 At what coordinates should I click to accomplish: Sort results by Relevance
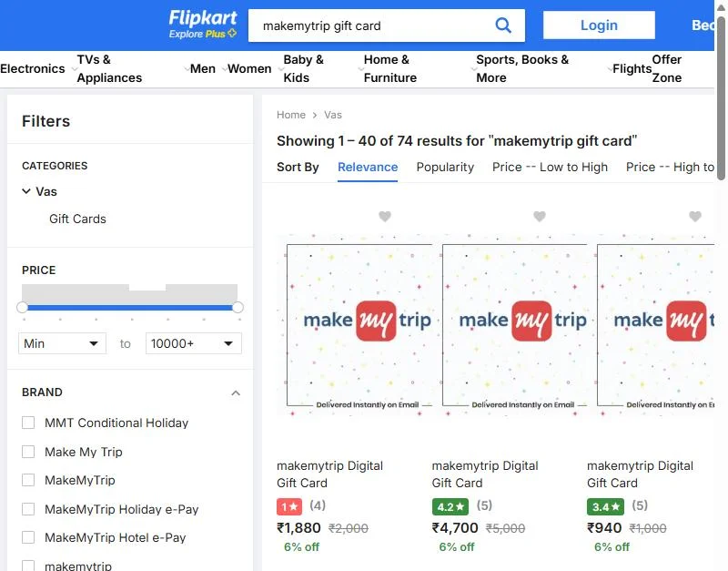368,168
